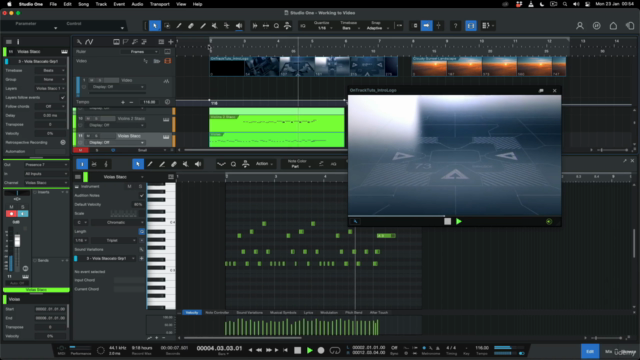
Task: Play the video in player window
Action: tap(459, 221)
